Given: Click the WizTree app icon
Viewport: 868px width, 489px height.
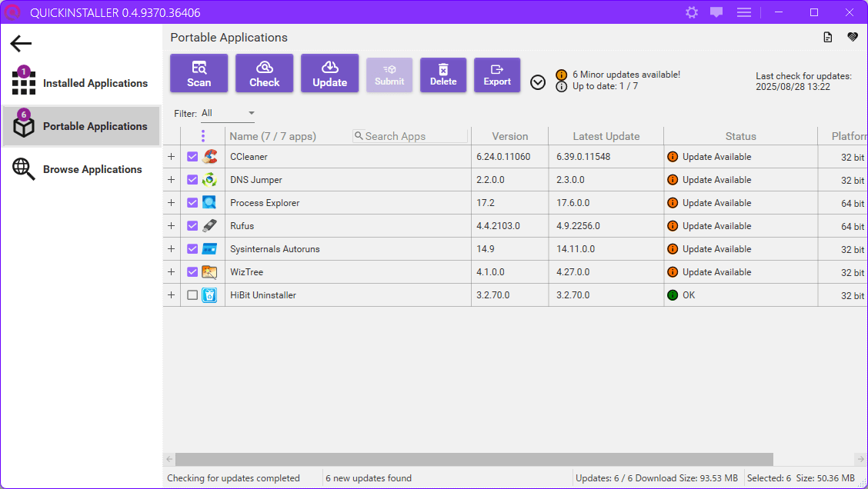Looking at the screenshot, I should point(209,272).
